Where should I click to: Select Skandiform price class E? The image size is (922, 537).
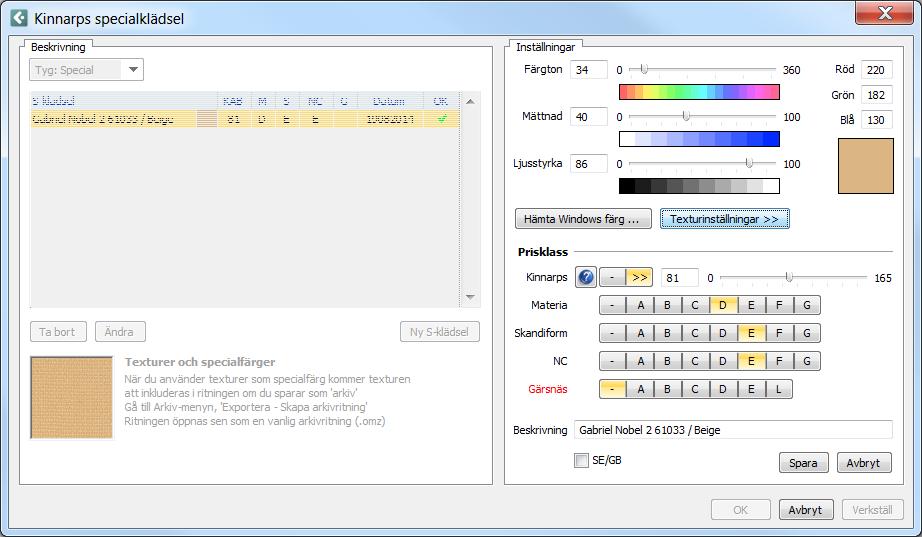click(751, 333)
